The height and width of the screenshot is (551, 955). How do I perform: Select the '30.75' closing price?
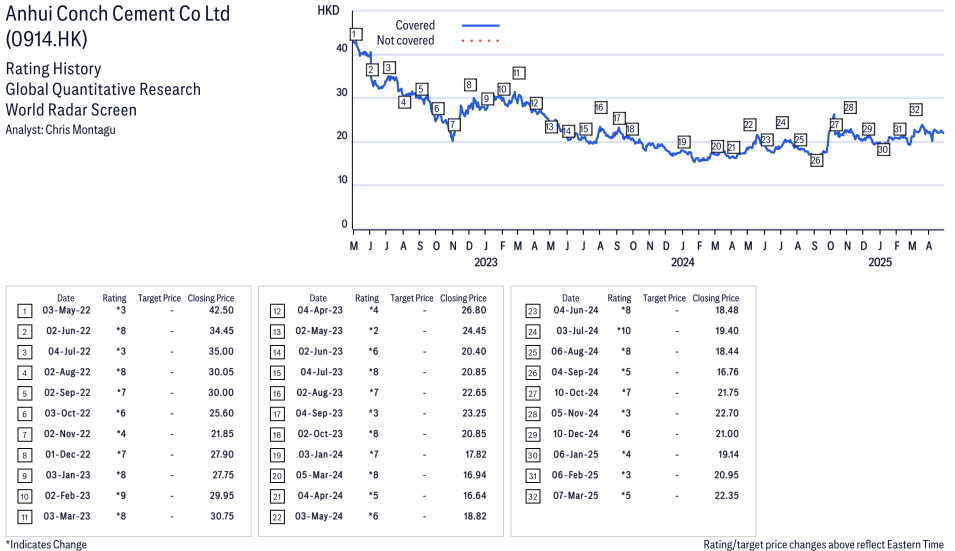click(222, 516)
